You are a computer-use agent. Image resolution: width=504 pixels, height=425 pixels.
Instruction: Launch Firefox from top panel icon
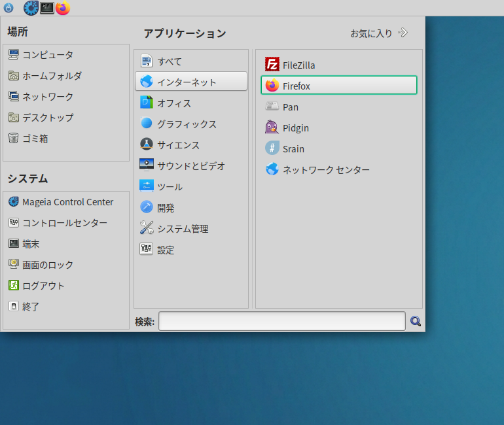click(63, 8)
